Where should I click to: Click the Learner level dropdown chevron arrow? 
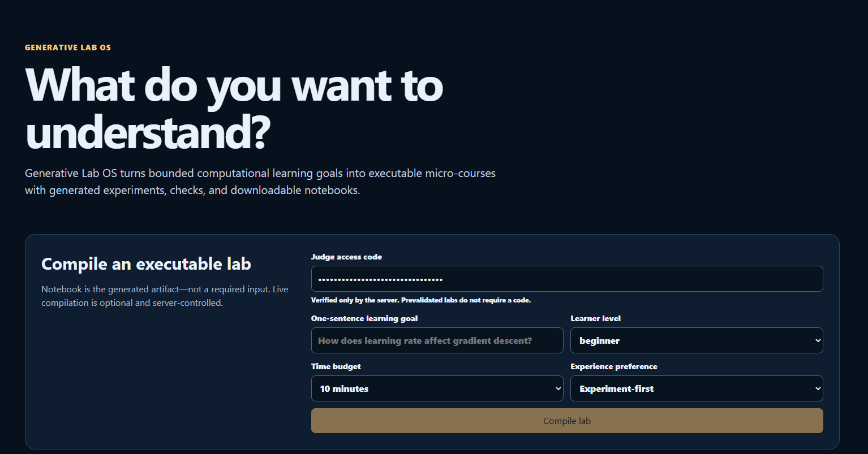point(817,340)
